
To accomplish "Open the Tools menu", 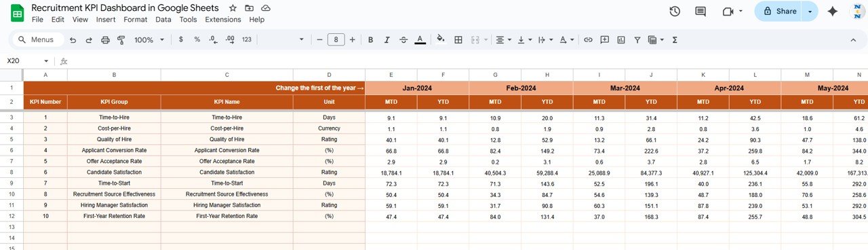I will [x=189, y=20].
